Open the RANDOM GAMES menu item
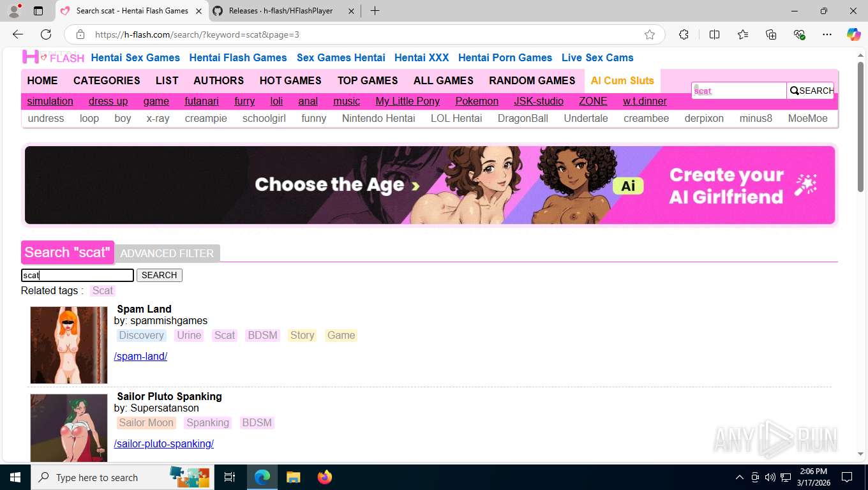868x490 pixels. pyautogui.click(x=532, y=80)
